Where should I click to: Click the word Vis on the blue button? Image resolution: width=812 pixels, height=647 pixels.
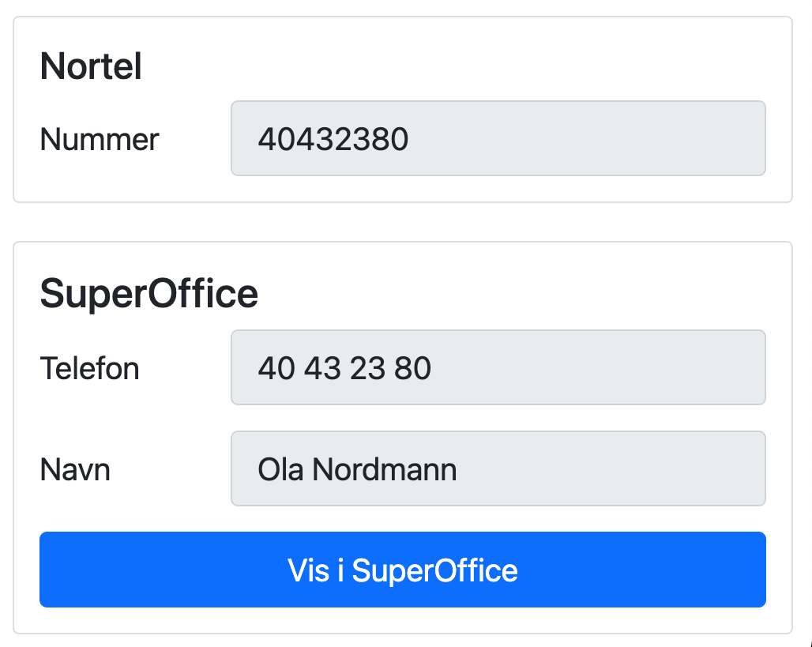click(308, 570)
